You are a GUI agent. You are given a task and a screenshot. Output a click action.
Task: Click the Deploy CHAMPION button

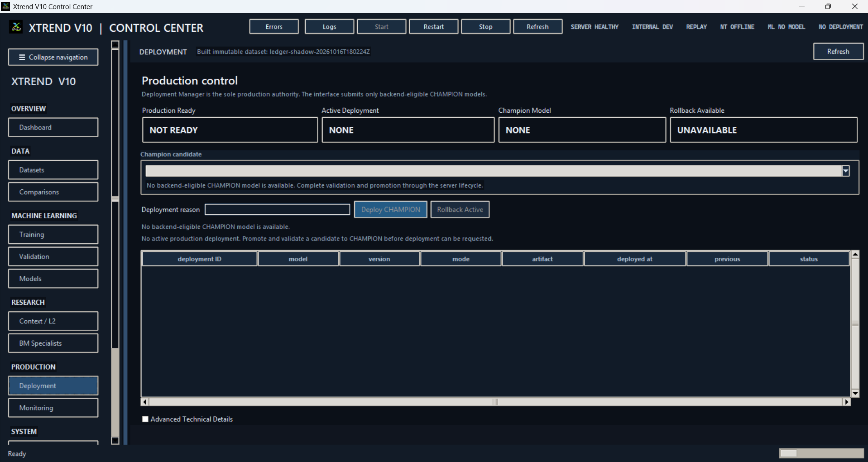tap(390, 209)
